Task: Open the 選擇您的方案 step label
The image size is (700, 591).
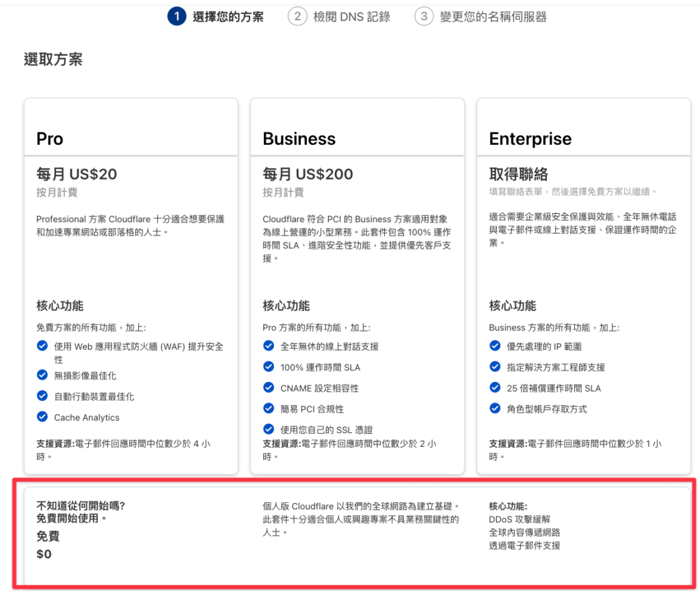Action: pyautogui.click(x=228, y=17)
